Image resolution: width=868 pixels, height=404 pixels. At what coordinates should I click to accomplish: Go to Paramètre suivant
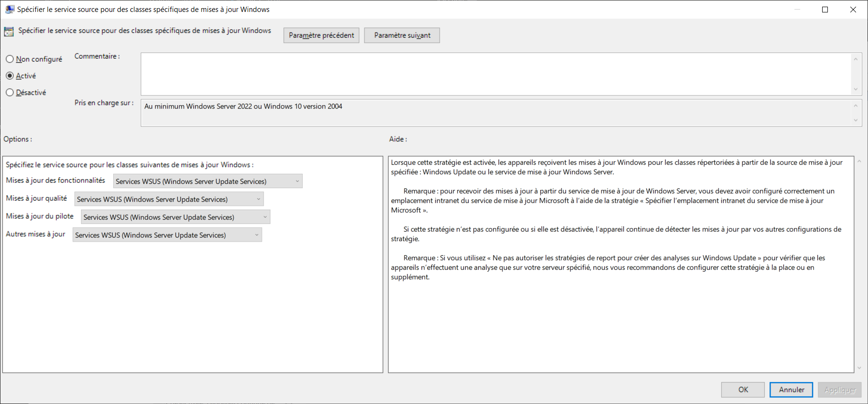point(402,35)
